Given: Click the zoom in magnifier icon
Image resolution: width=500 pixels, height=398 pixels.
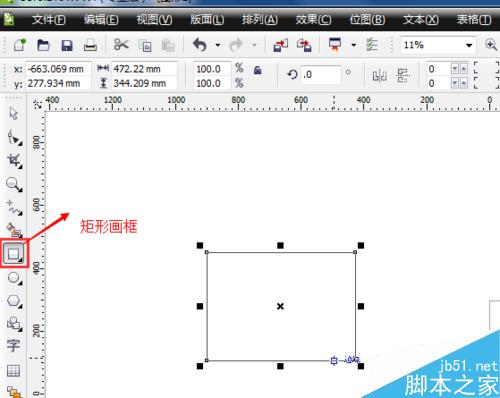Looking at the screenshot, I should tap(491, 45).
